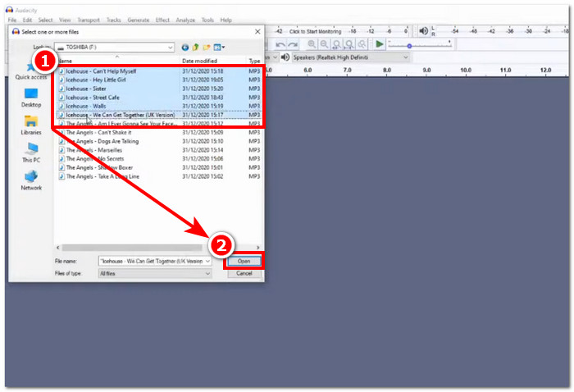Image resolution: width=574 pixels, height=392 pixels.
Task: Click the playback device speaker icon
Action: tap(285, 57)
